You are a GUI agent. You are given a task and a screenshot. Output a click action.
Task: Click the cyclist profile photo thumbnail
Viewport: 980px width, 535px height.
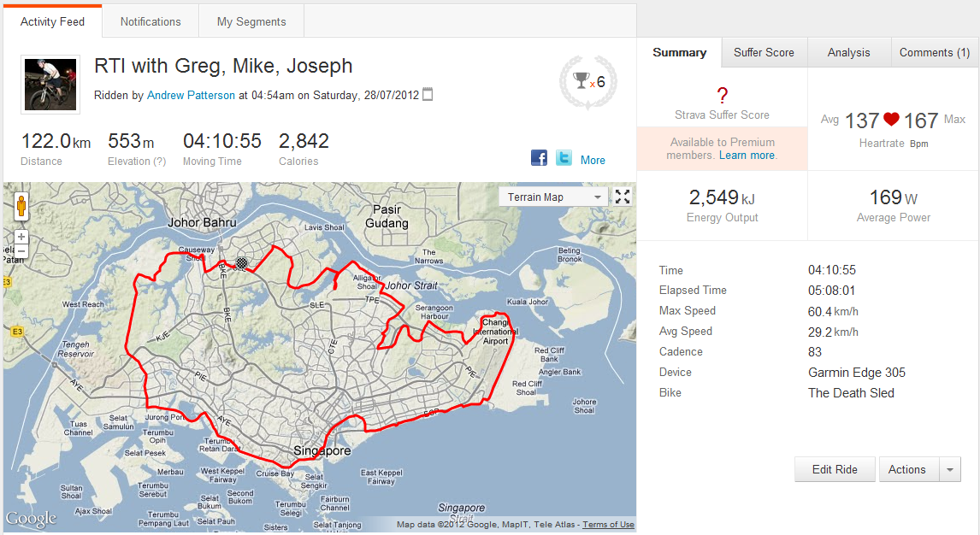pyautogui.click(x=50, y=84)
